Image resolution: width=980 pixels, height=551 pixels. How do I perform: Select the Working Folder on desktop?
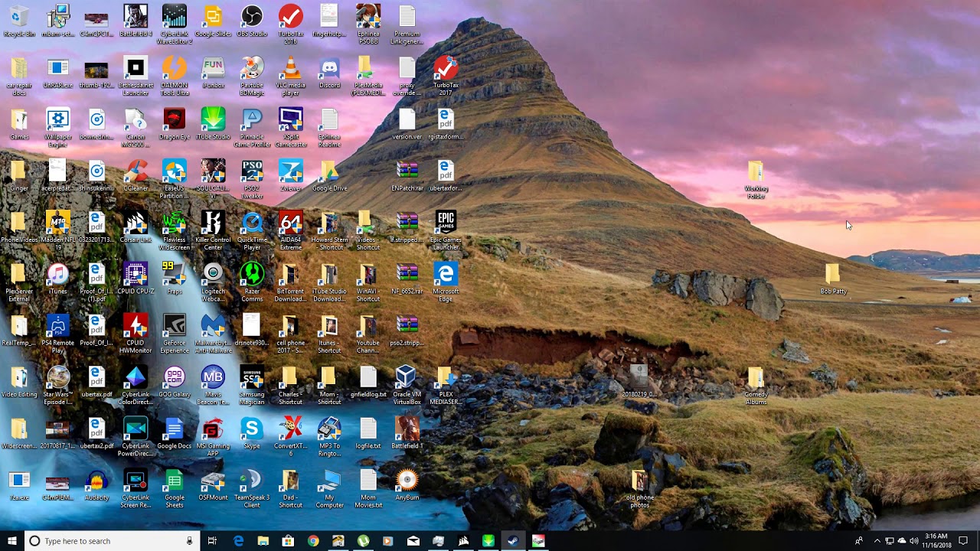[756, 179]
